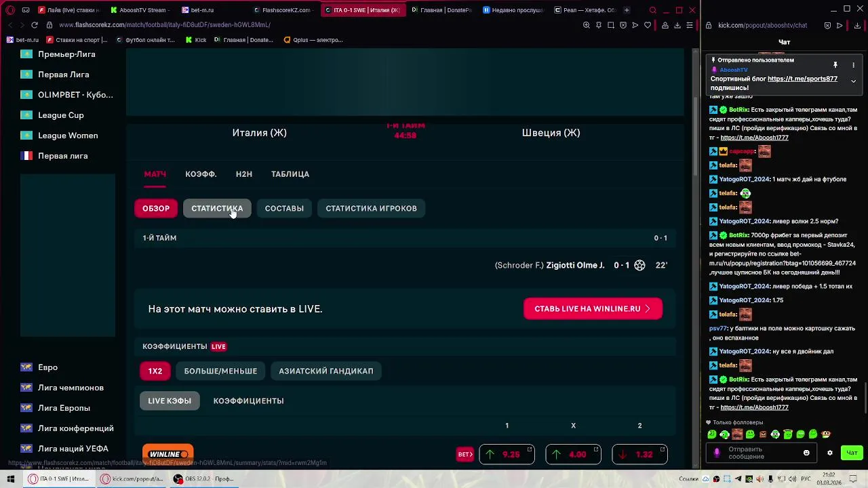Click draw odds 4.00

pos(573,454)
